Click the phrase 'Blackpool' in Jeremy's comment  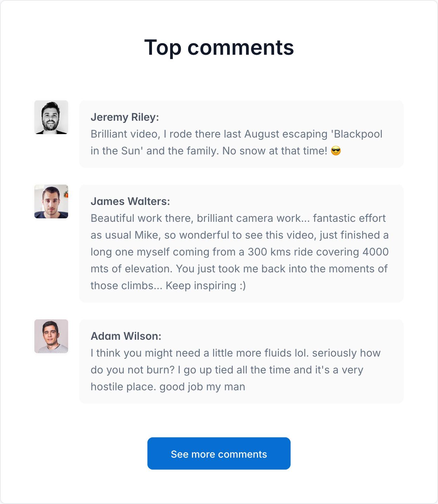pyautogui.click(x=358, y=134)
